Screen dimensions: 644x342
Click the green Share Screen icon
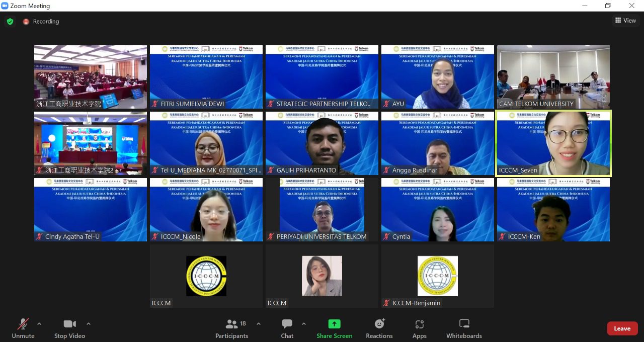[x=335, y=324]
